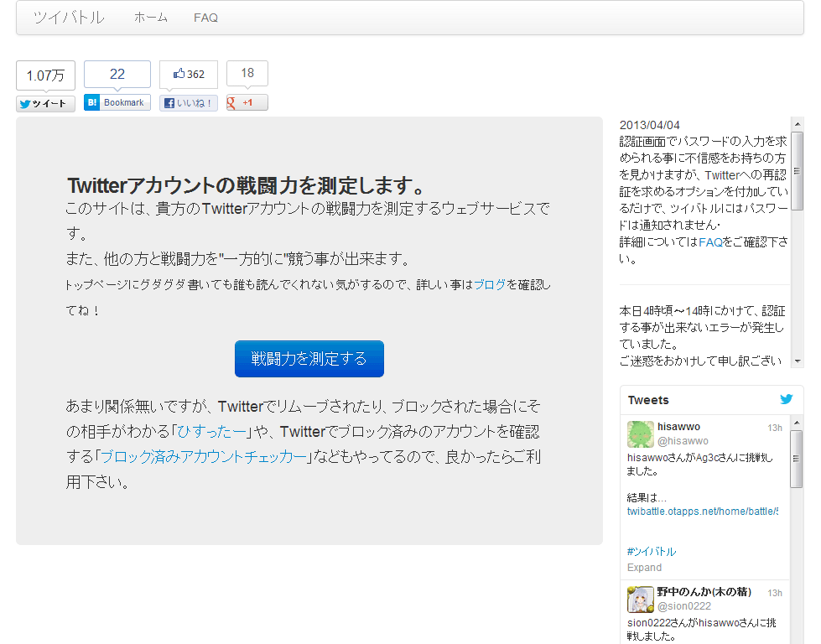Screen dimensions: 821x644
Task: Open the Tweets widget header title
Action: [648, 400]
